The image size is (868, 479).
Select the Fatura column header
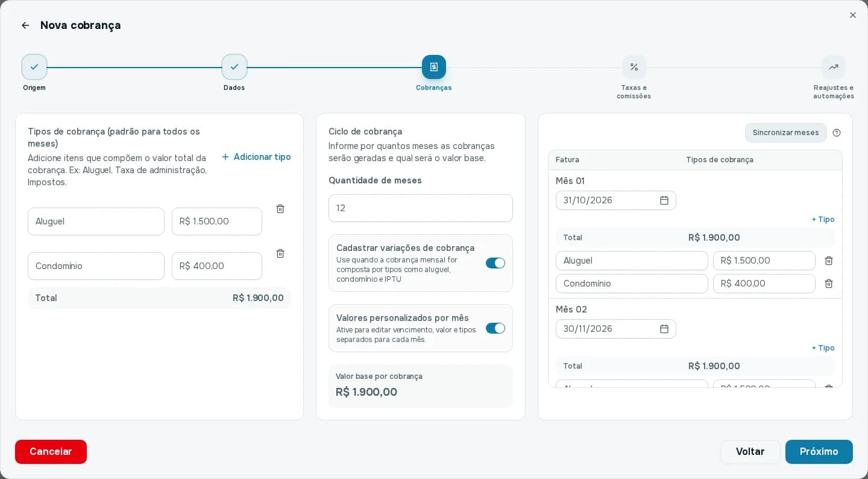click(x=567, y=160)
